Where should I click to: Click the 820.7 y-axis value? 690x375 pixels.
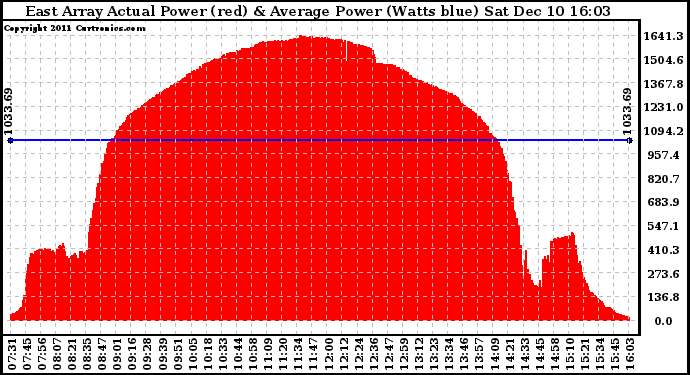(x=664, y=179)
